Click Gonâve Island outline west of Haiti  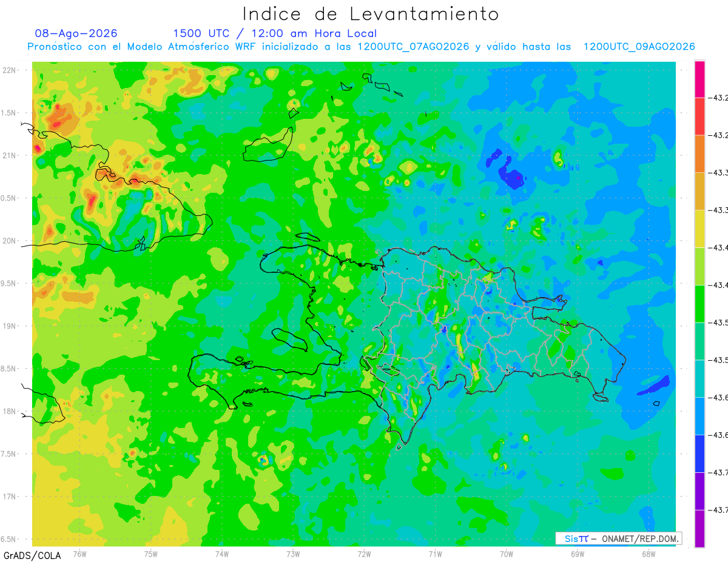289,339
